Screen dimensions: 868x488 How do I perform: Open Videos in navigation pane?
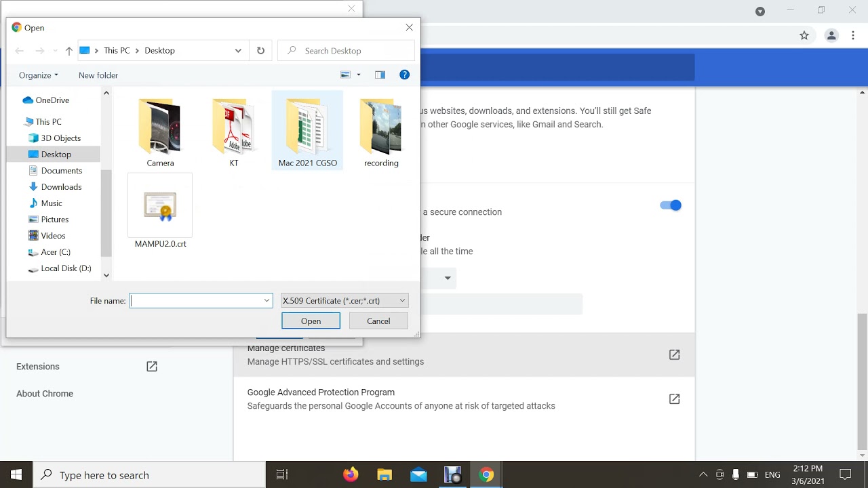tap(53, 236)
